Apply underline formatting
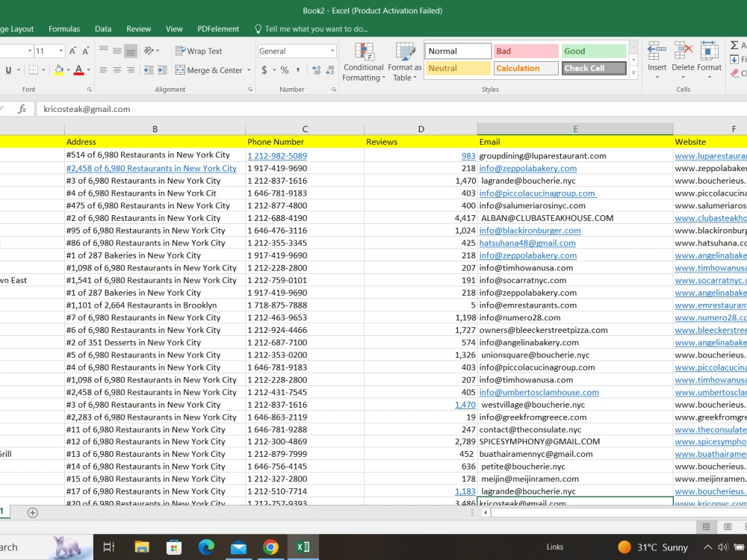 coord(8,70)
